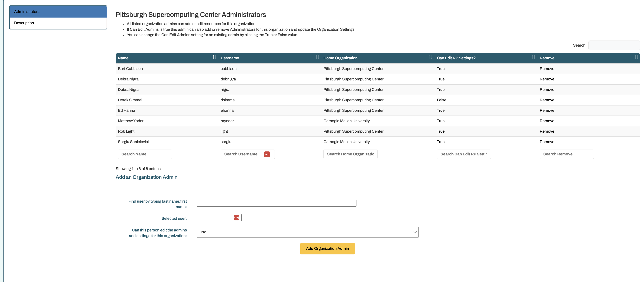Select the cubbison username cell
644x282 pixels.
point(228,69)
